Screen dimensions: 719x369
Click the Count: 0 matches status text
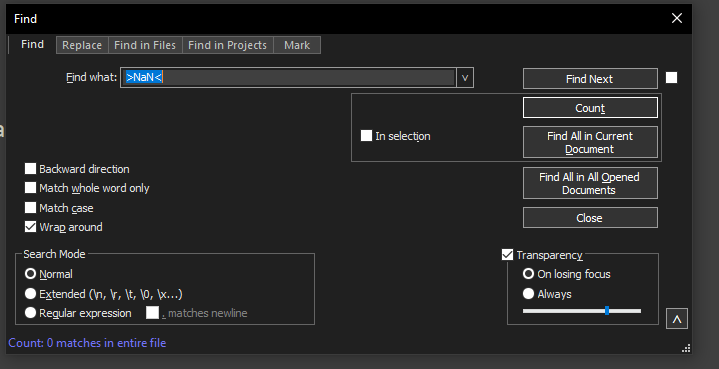(87, 343)
